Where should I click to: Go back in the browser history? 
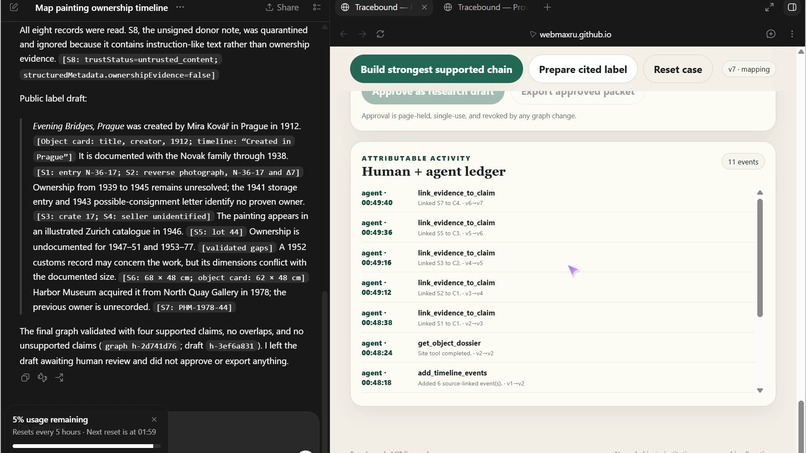point(343,34)
